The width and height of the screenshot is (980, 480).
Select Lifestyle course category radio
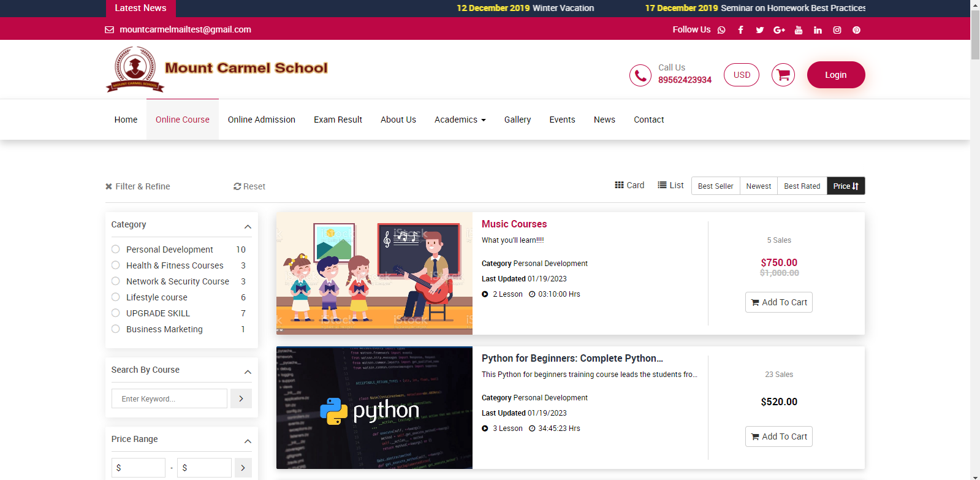point(116,297)
